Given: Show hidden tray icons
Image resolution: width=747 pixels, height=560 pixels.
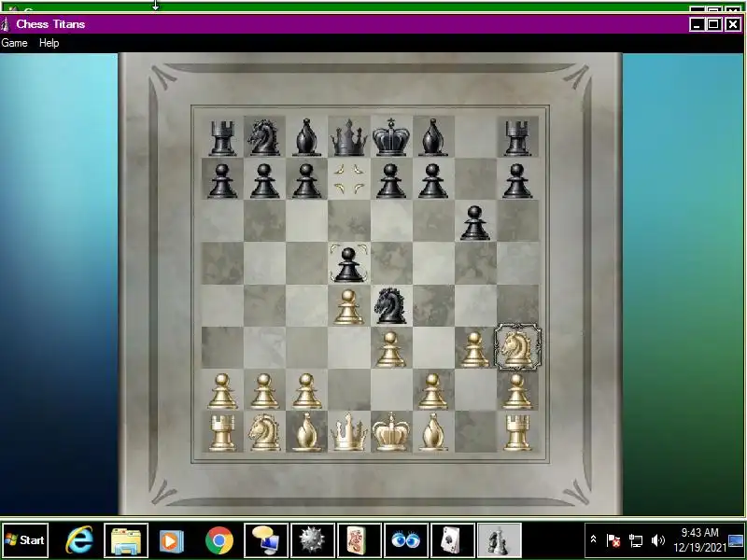Looking at the screenshot, I should [x=594, y=540].
